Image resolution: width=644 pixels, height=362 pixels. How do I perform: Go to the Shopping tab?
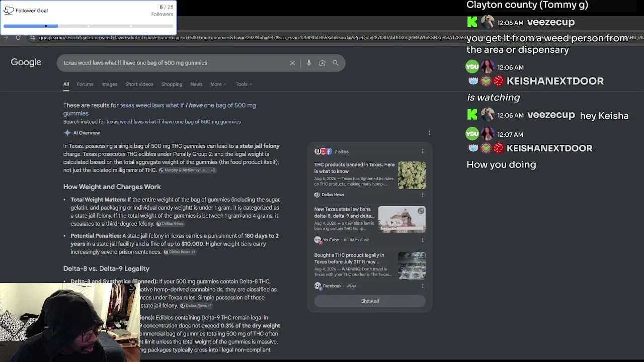172,84
